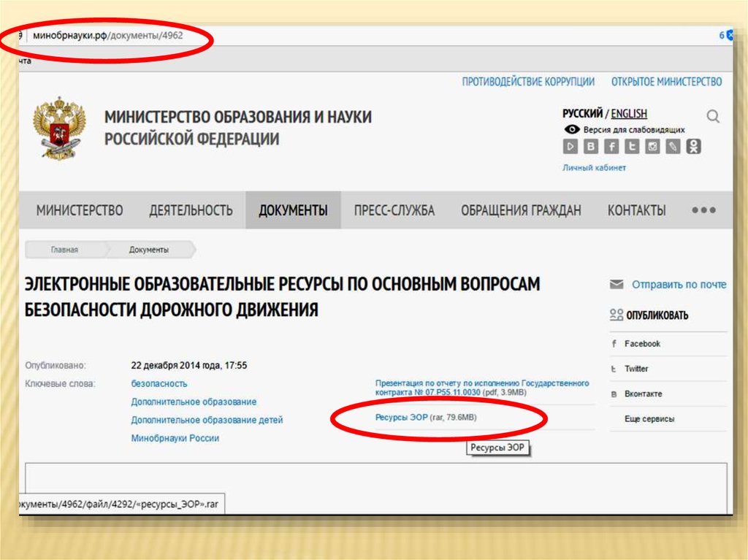The height and width of the screenshot is (560, 748).
Task: Open ОБРАЩЕНИЯ ГРАЖДАН menu
Action: [521, 210]
